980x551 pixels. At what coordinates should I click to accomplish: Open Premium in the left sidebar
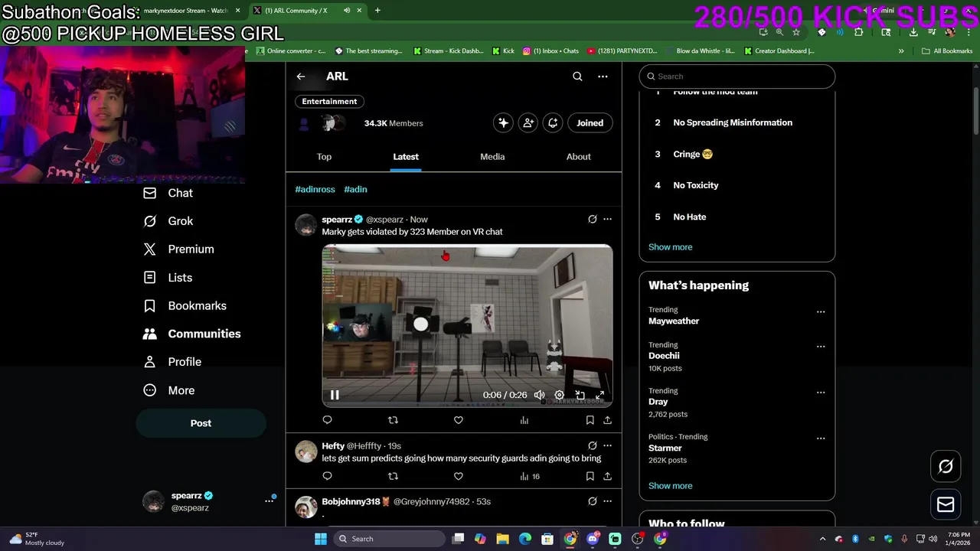tap(179, 249)
